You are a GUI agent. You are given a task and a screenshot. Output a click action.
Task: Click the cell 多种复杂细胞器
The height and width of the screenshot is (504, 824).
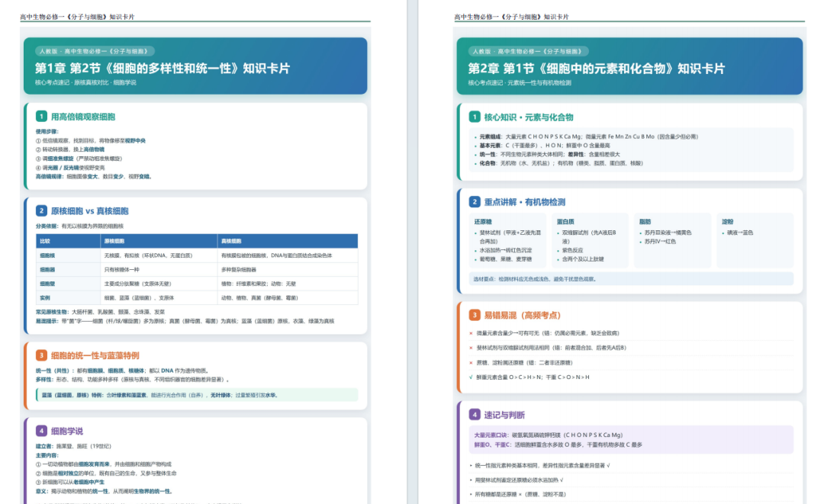click(288, 269)
